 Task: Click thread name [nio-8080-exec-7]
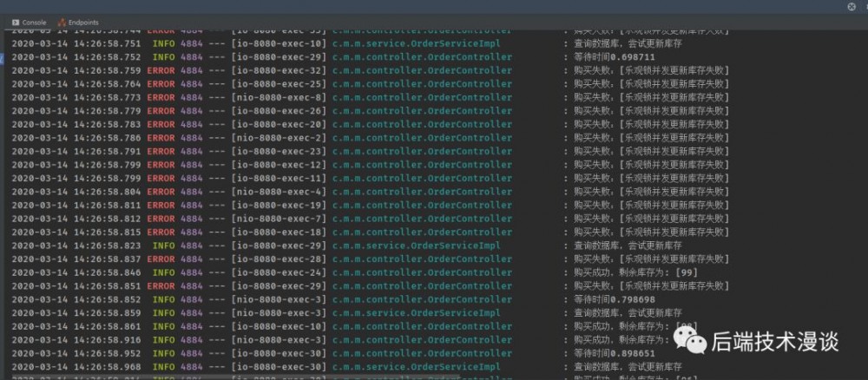pyautogui.click(x=279, y=219)
